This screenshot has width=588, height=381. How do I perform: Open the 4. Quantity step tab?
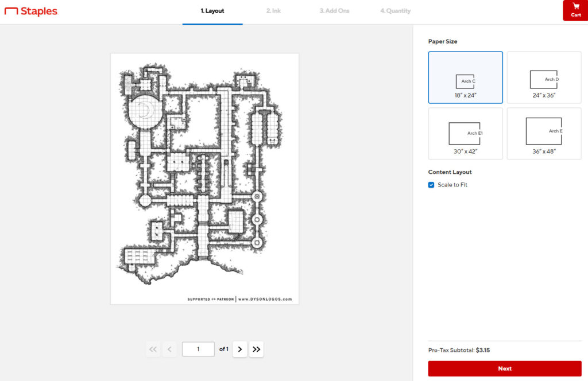tap(395, 11)
